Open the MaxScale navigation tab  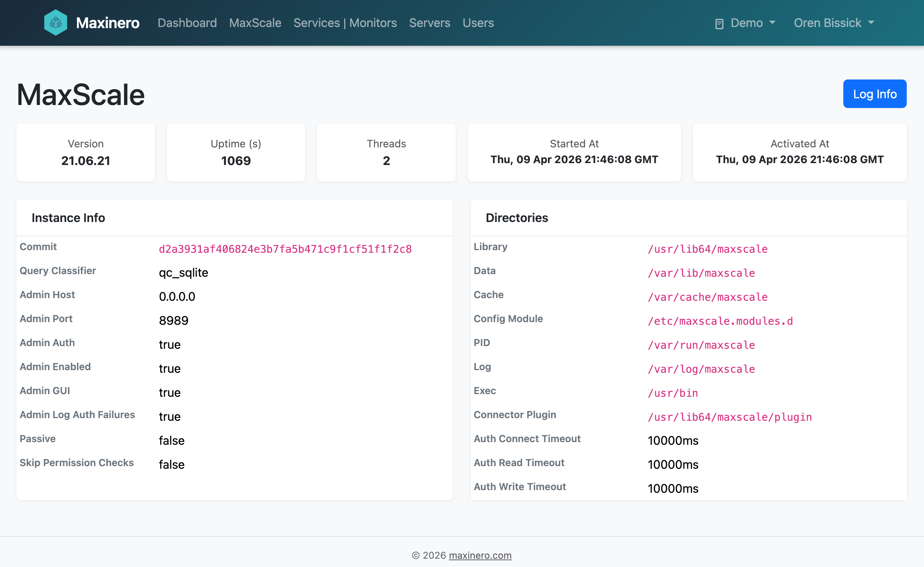[255, 23]
